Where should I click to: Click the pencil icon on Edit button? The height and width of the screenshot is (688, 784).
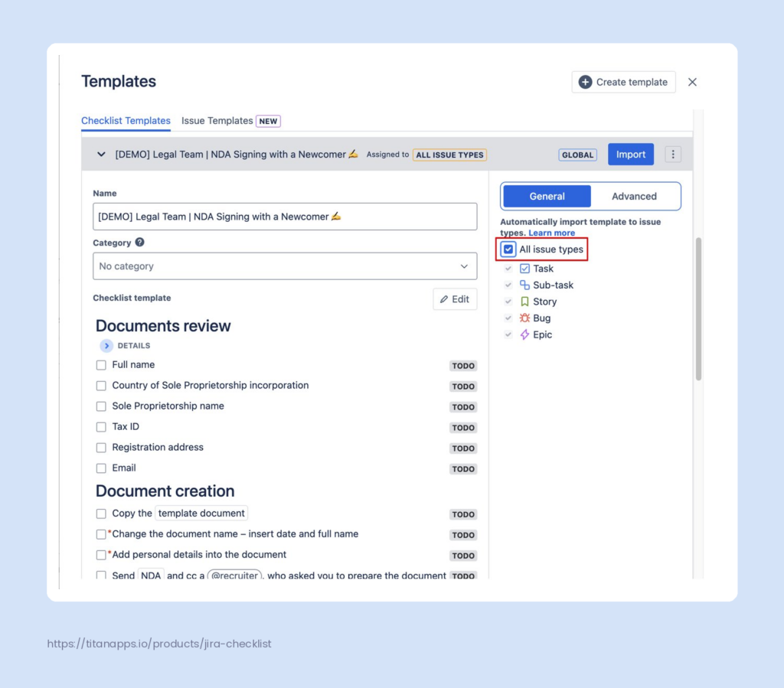click(444, 299)
